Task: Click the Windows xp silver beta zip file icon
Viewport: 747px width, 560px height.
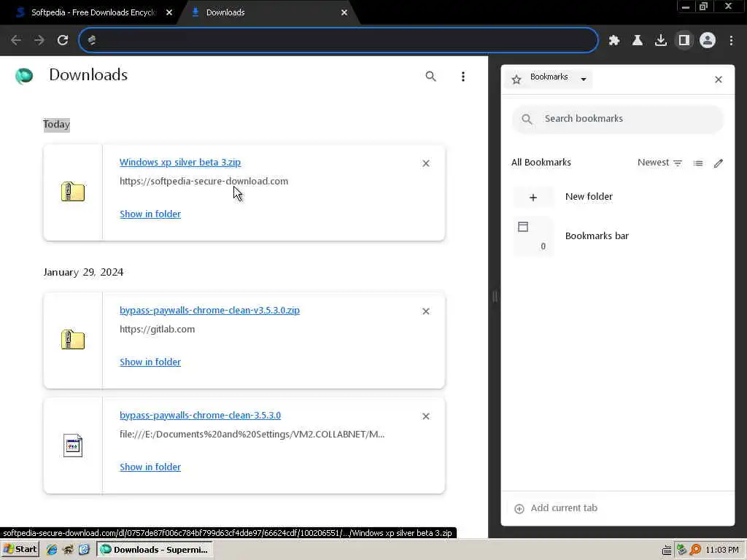Action: tap(73, 192)
